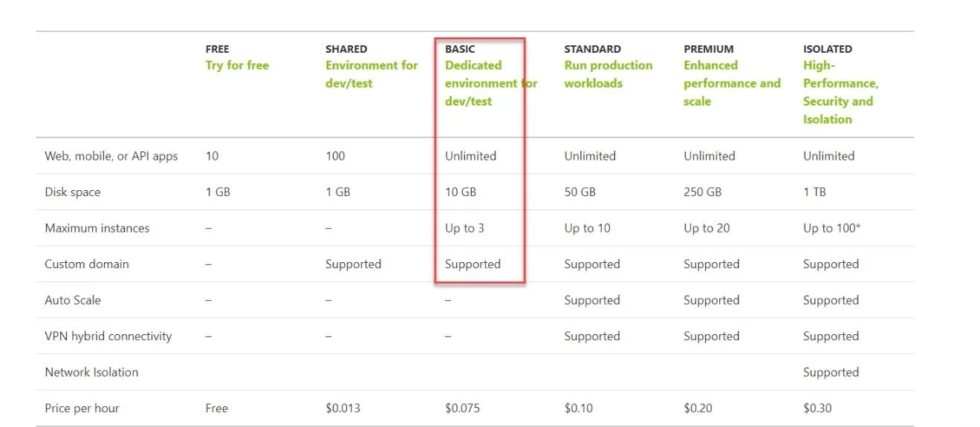Open 'Run production workloads' link

click(x=609, y=74)
